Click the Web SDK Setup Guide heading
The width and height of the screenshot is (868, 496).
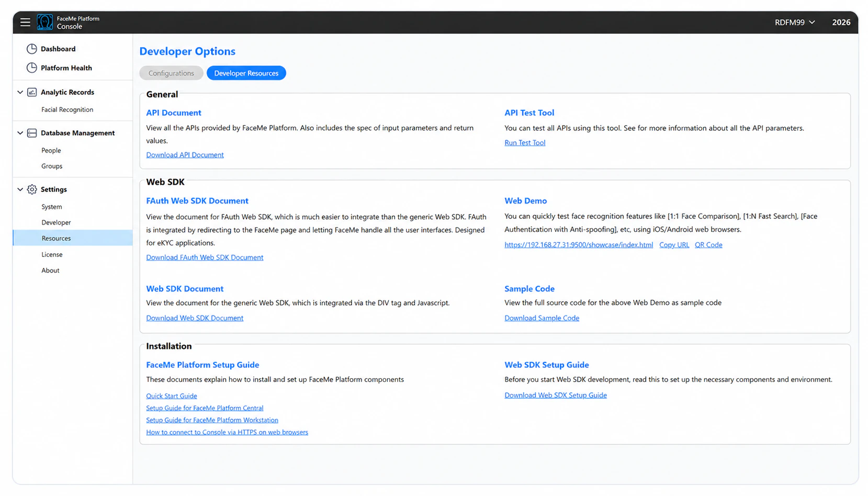point(547,365)
